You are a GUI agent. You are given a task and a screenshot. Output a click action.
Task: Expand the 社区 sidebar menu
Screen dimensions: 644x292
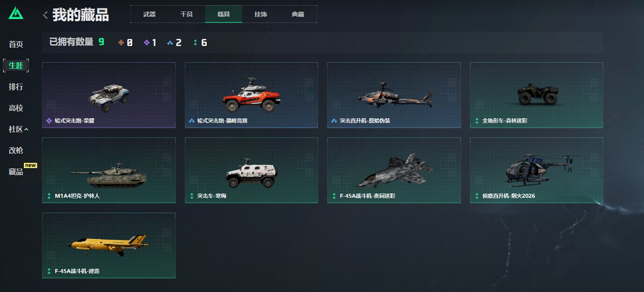tap(19, 130)
